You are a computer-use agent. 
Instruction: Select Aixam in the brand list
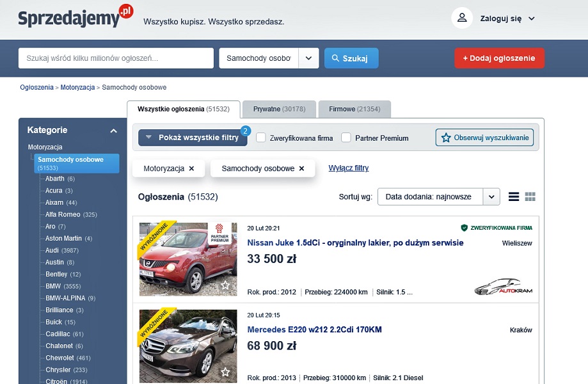[61, 202]
